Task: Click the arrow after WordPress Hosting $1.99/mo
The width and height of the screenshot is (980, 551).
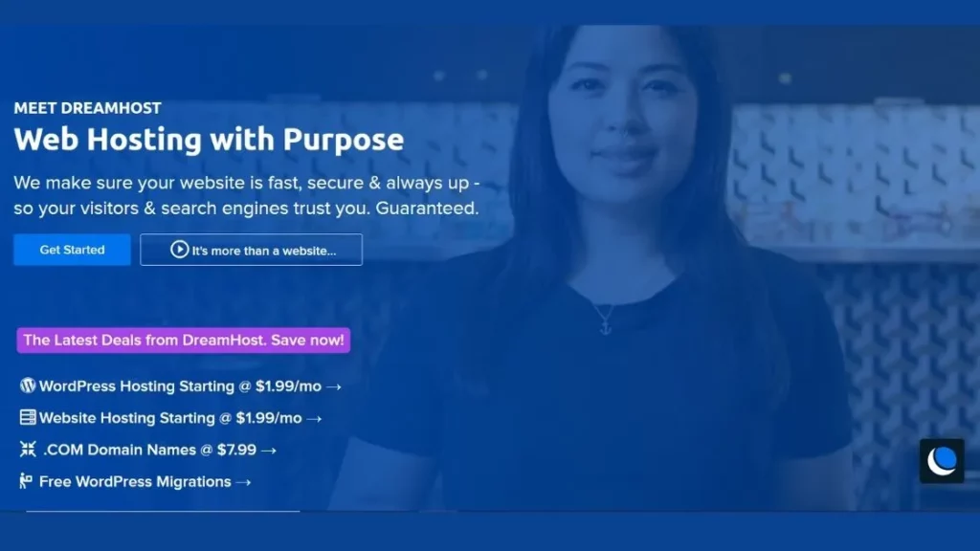Action: [x=334, y=387]
